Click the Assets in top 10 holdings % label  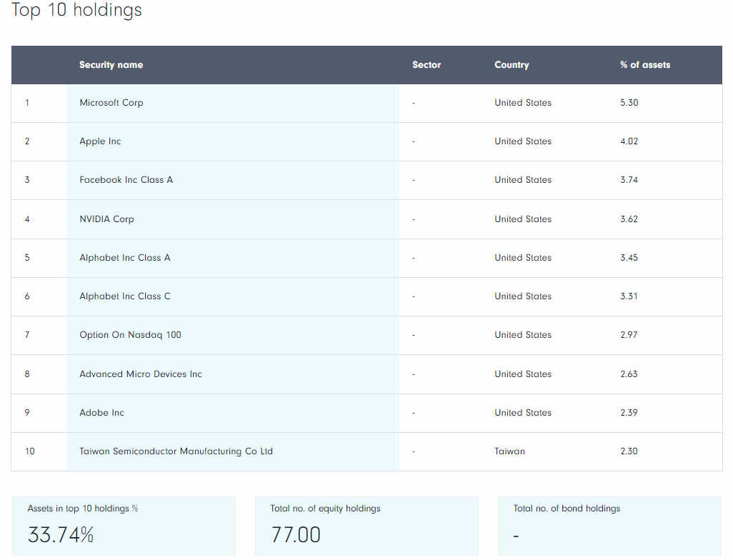pyautogui.click(x=83, y=509)
